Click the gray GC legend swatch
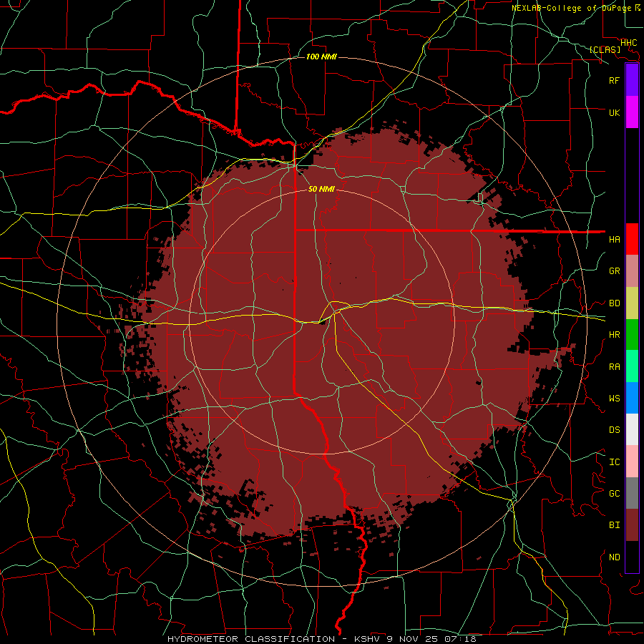Screen dimensions: 644x644 pos(632,493)
